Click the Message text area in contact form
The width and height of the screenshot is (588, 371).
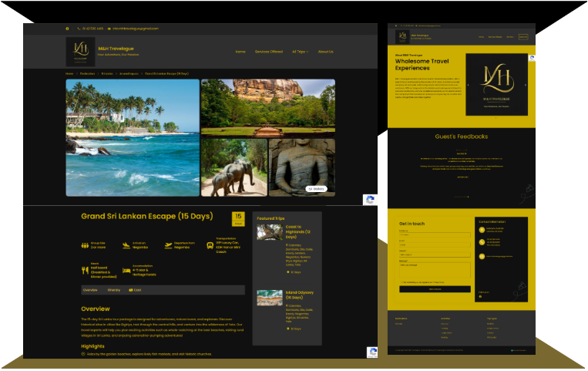(434, 268)
